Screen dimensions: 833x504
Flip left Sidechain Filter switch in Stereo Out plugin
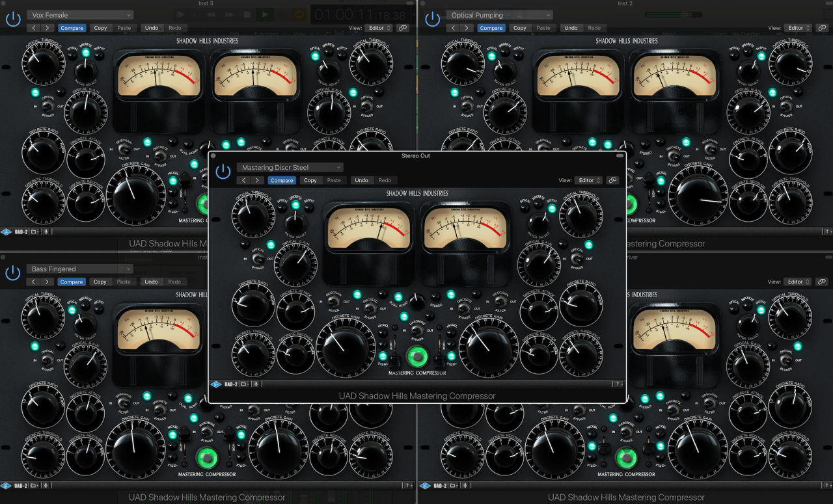tap(333, 302)
